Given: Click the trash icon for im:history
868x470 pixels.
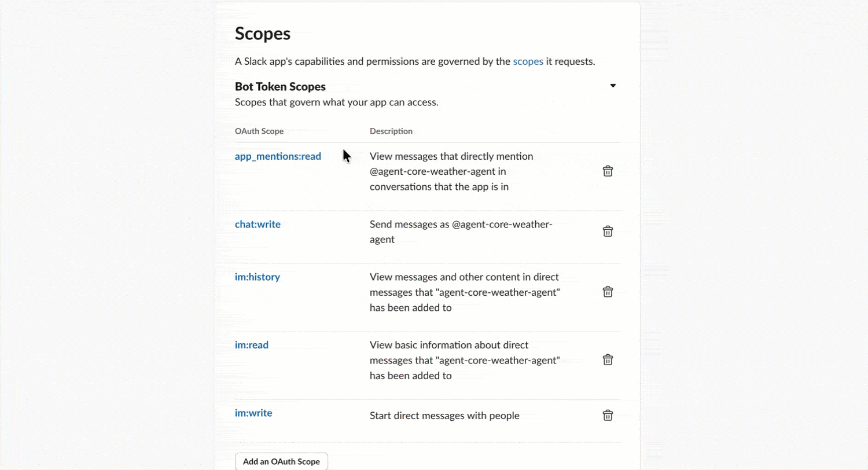Looking at the screenshot, I should (608, 292).
